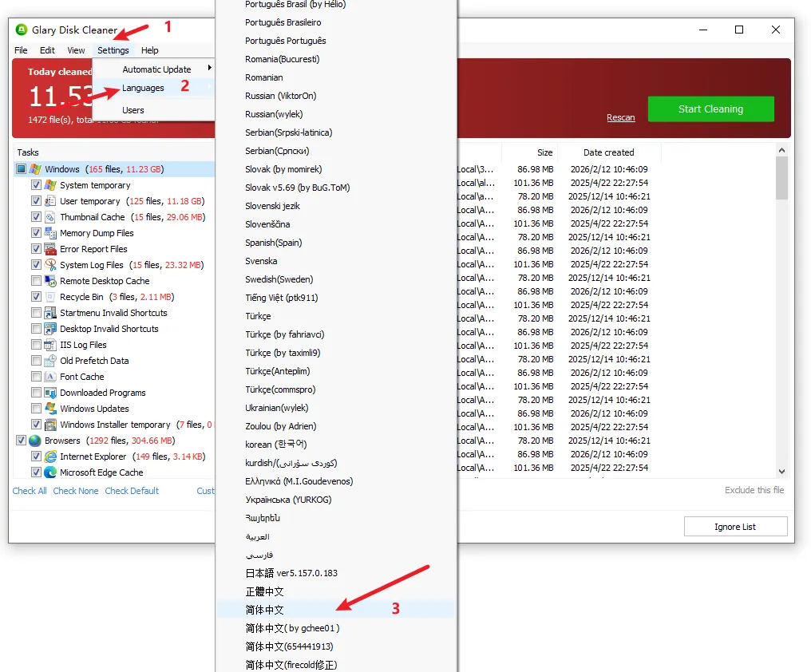
Task: Click the System Log Files icon
Action: coord(50,265)
